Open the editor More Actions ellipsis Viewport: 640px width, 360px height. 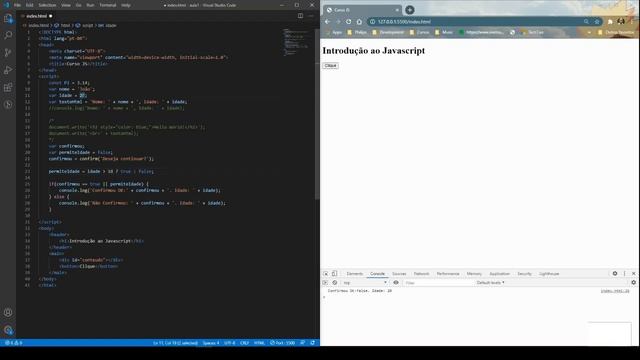pyautogui.click(x=311, y=16)
